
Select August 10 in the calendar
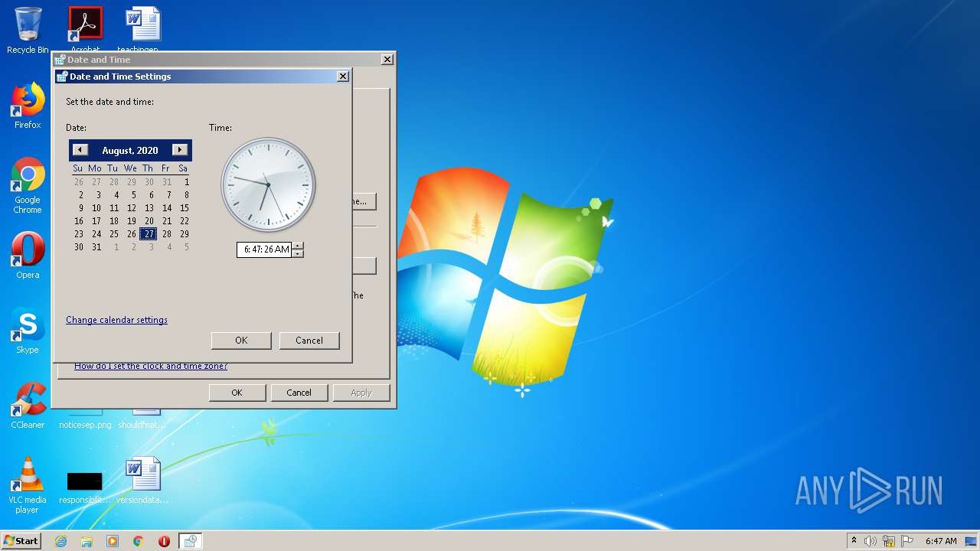96,208
